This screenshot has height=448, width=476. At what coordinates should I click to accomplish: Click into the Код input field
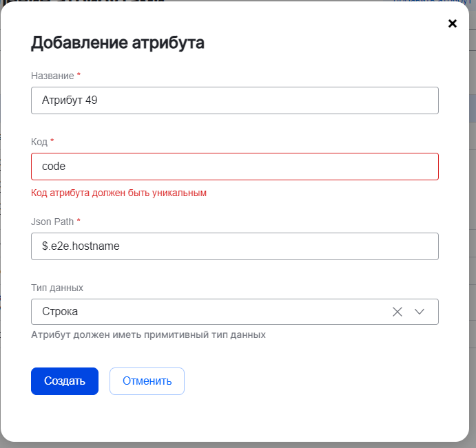tap(235, 167)
